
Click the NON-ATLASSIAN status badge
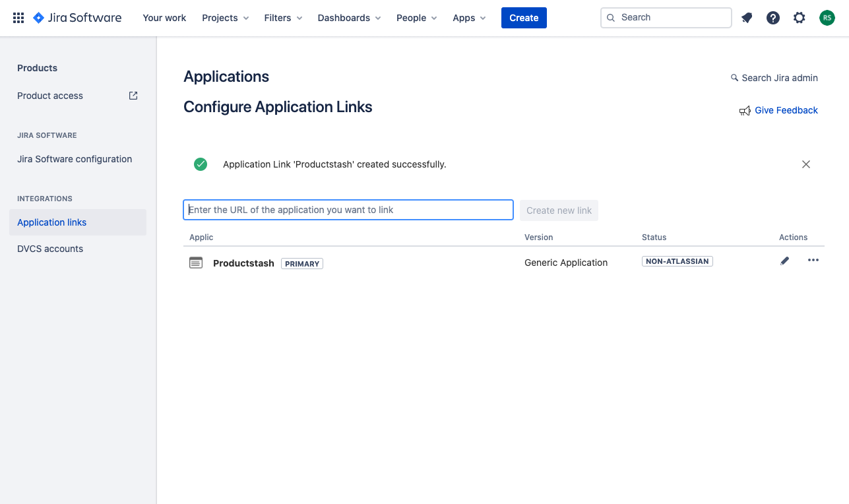click(x=677, y=261)
